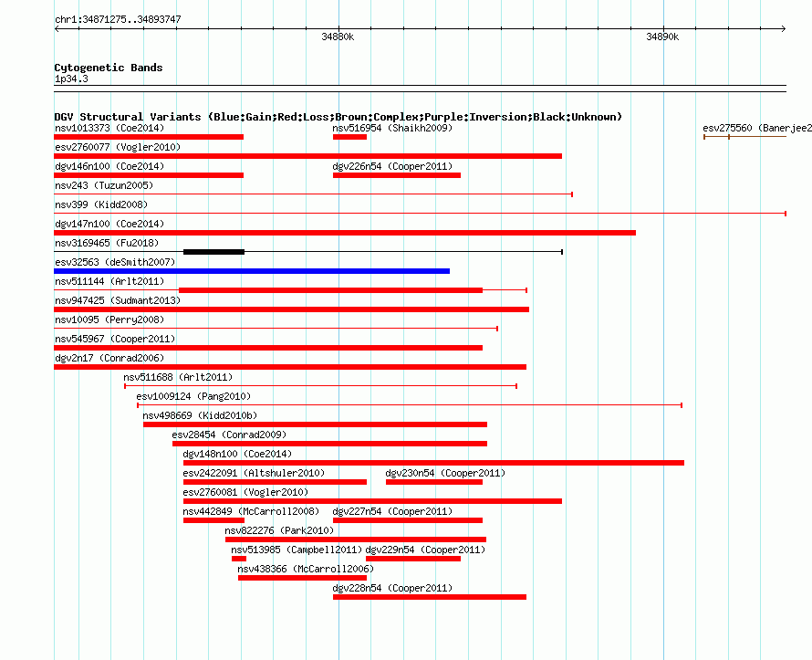This screenshot has width=812, height=660.
Task: Select the nsv3169465 (Fu2018) black bar
Action: [x=213, y=252]
